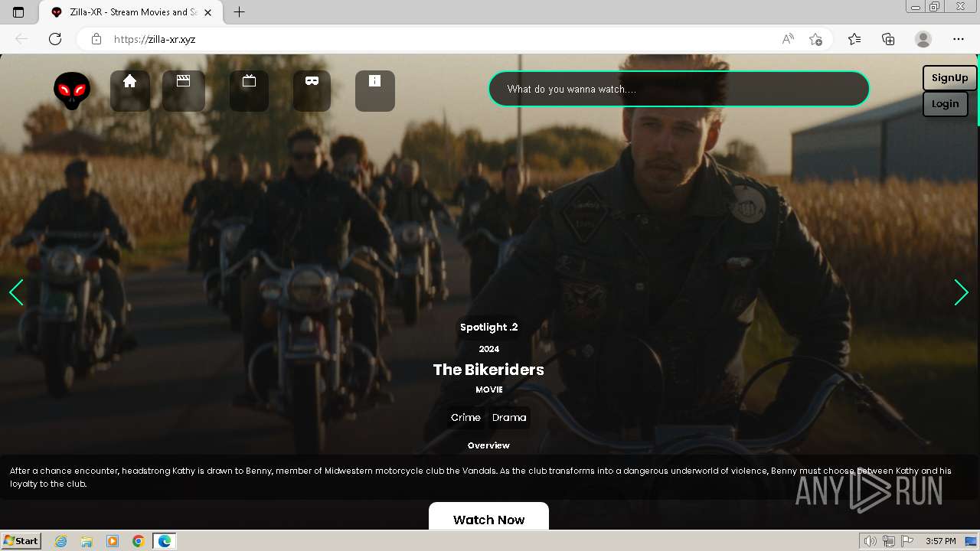Screen dimensions: 980x551
Task: Select the Zilla-XR browser tab
Action: [x=130, y=12]
